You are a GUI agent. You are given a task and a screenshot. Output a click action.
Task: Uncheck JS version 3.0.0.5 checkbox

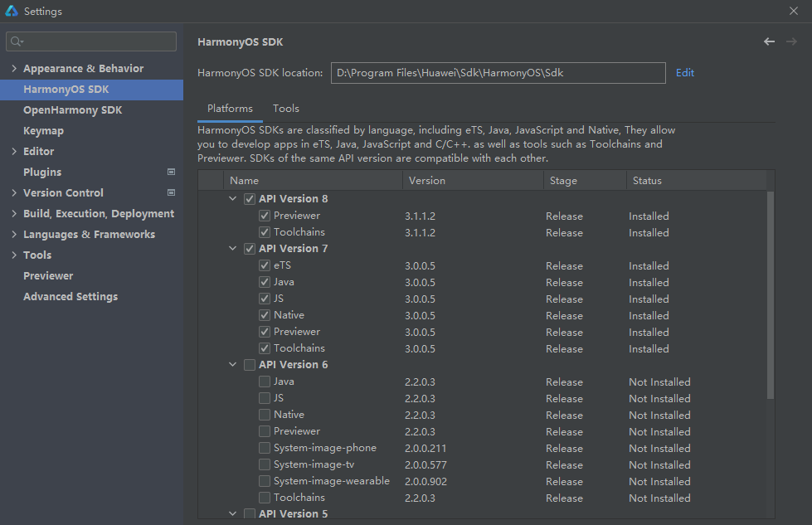[265, 299]
